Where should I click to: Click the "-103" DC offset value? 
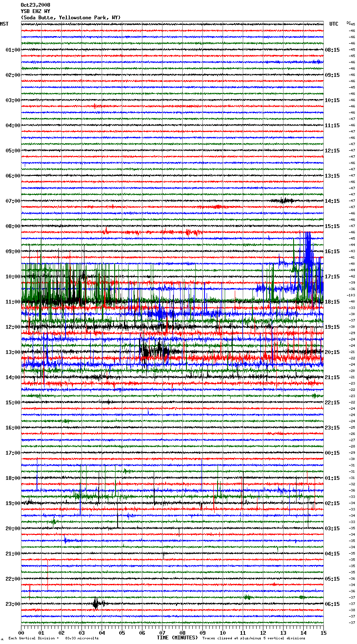352,295
